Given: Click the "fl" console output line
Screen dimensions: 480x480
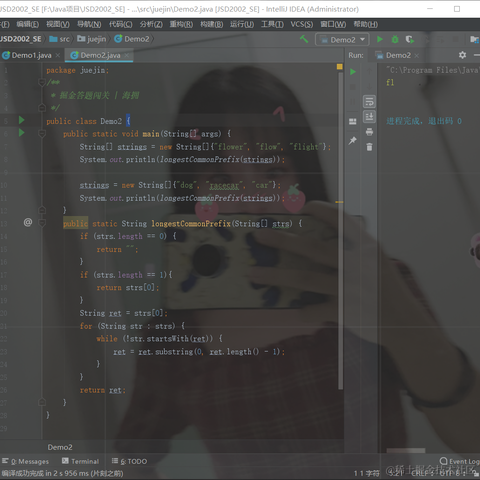Looking at the screenshot, I should [390, 82].
